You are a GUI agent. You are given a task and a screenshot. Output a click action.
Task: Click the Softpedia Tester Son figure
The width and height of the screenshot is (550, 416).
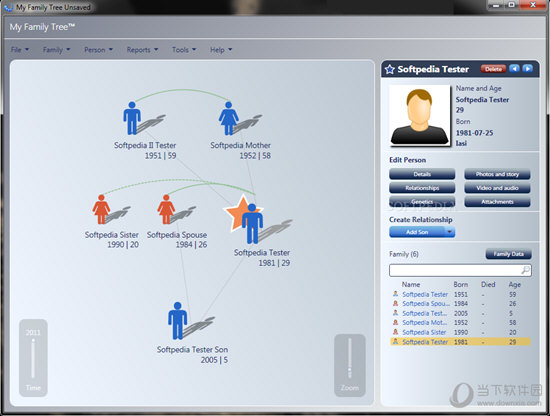pos(177,321)
